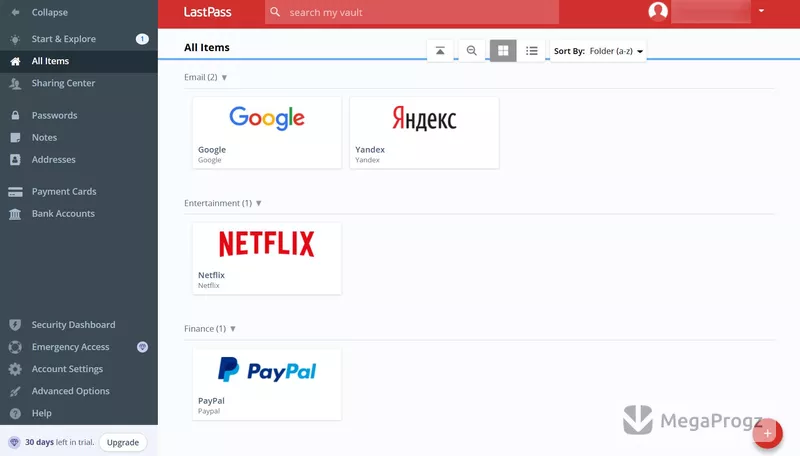Open Sharing Center people icon
This screenshot has height=456, width=800.
(15, 84)
